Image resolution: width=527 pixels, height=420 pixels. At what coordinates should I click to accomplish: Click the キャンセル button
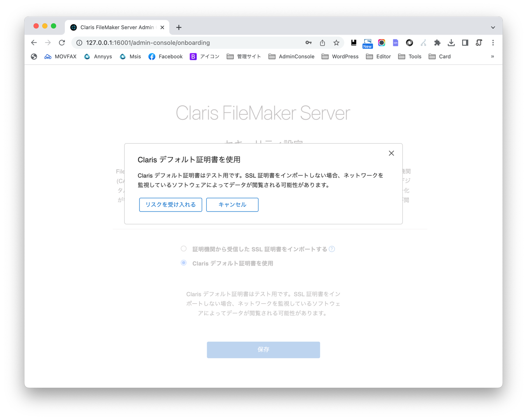(232, 205)
